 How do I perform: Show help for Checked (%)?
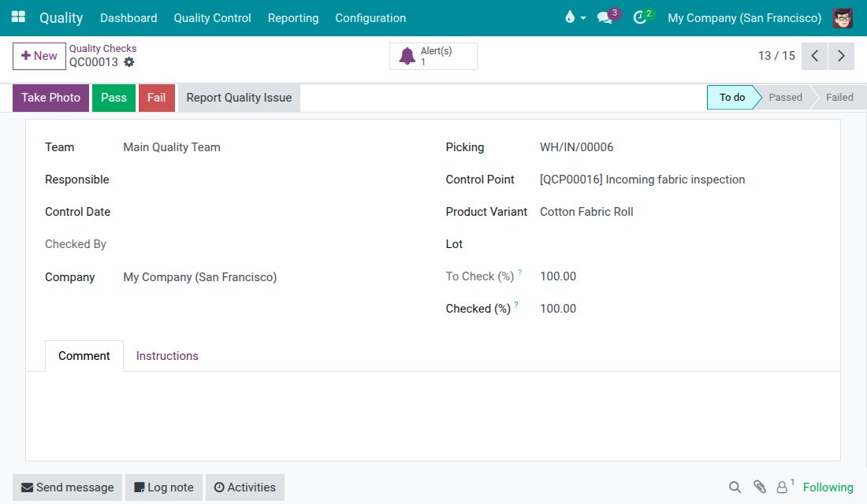coord(516,305)
